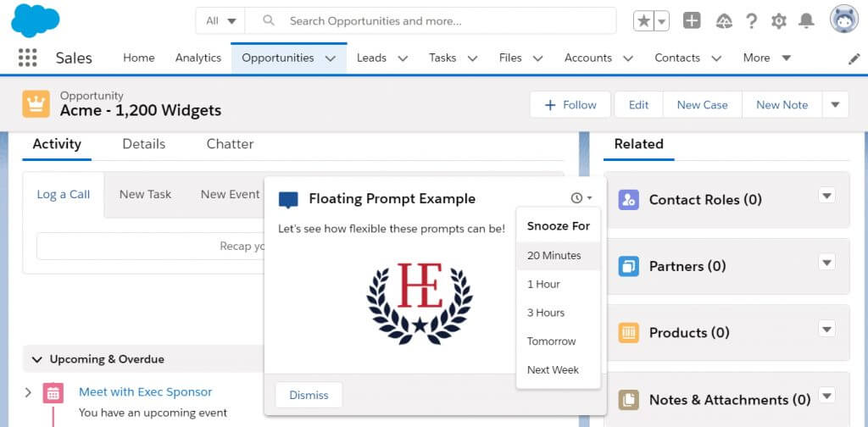Snooze until Next Week

(558, 369)
